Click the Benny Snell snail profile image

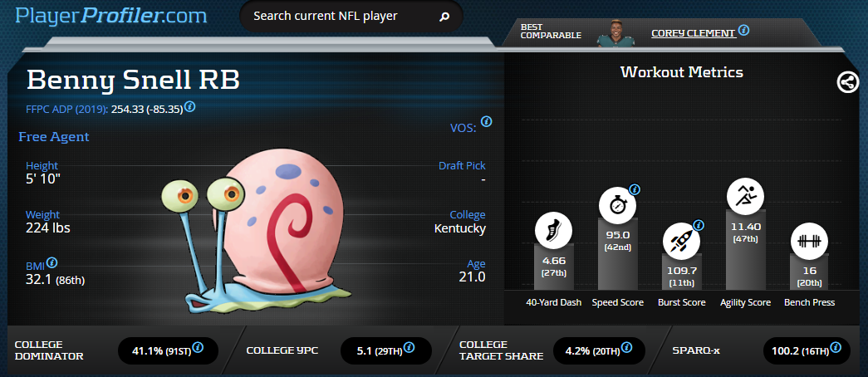(x=249, y=227)
